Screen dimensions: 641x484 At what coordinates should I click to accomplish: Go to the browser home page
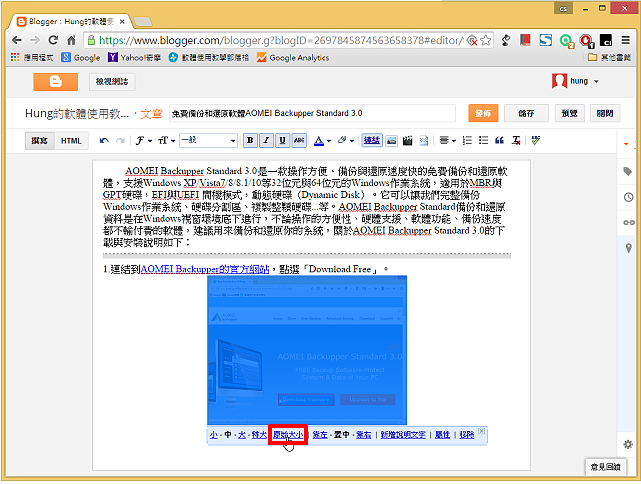(x=72, y=40)
